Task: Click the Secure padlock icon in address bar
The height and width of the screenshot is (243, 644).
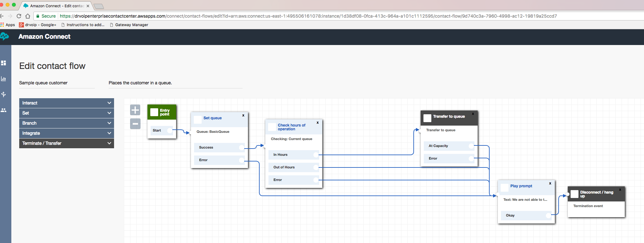Action: pyautogui.click(x=38, y=16)
